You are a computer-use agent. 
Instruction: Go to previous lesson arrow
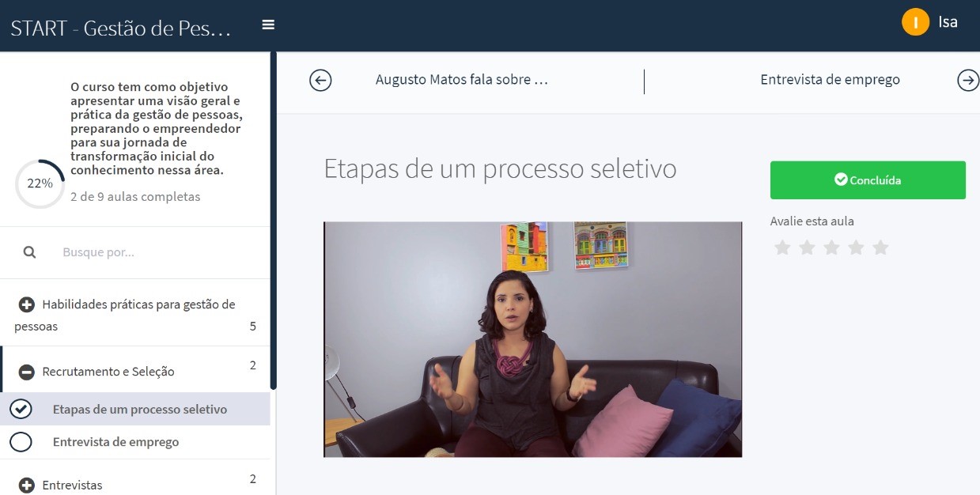tap(320, 80)
